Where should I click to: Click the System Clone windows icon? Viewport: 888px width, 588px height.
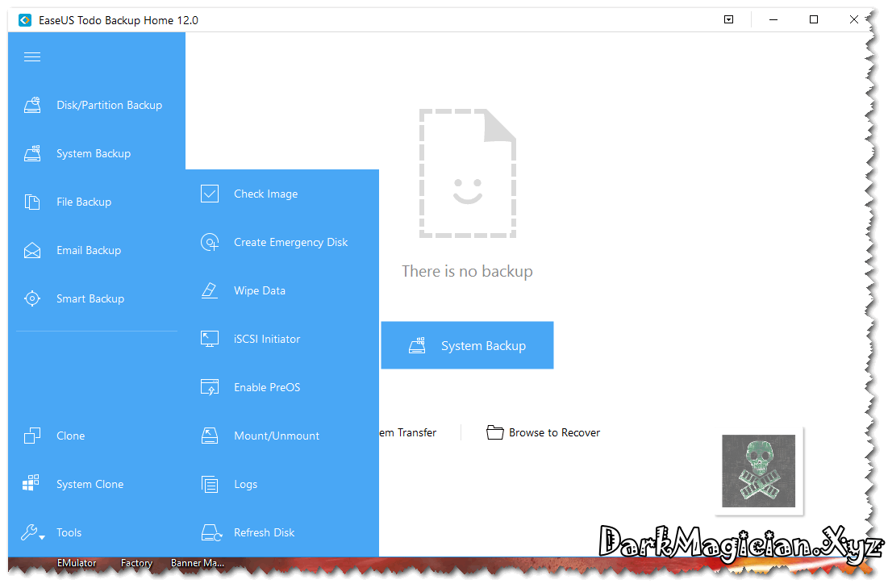(31, 483)
